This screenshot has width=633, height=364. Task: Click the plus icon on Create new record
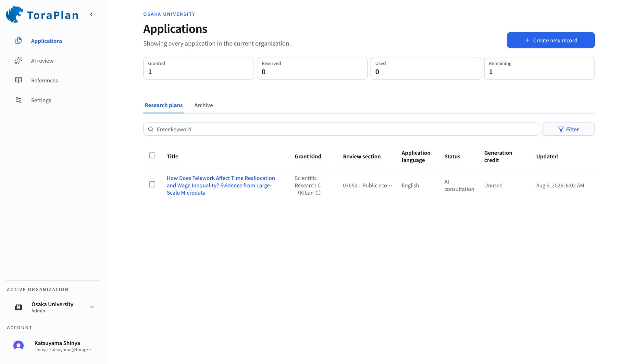(x=527, y=40)
